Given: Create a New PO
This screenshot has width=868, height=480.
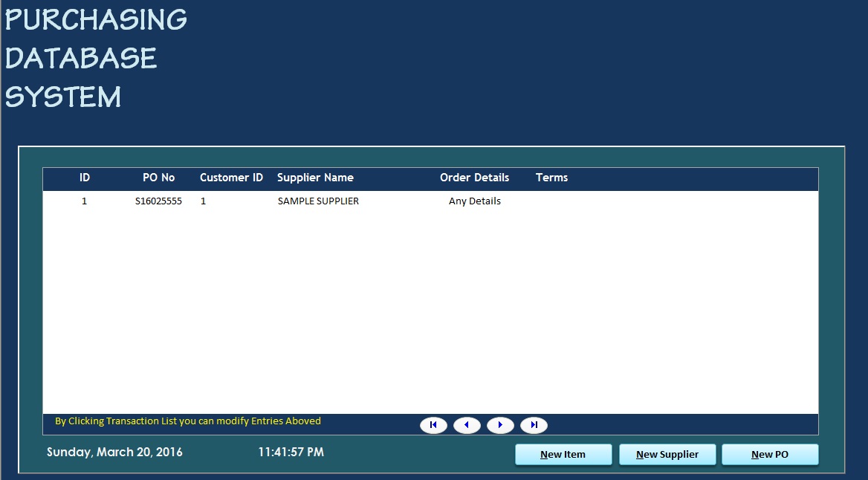Looking at the screenshot, I should click(x=770, y=454).
